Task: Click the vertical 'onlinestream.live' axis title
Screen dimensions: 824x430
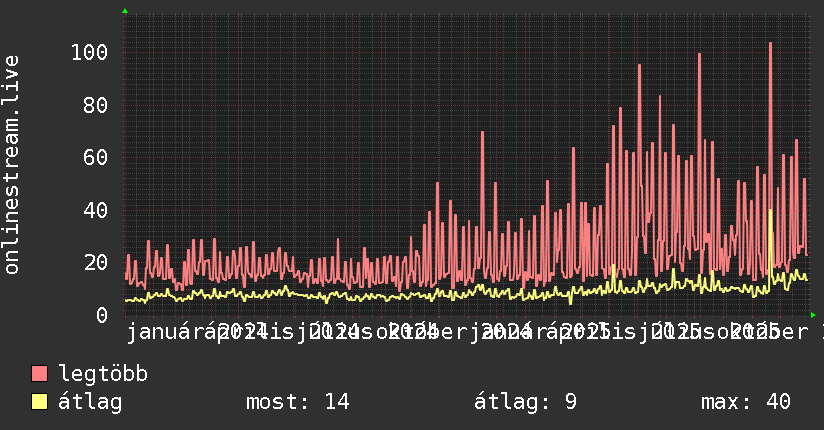Action: tap(12, 165)
